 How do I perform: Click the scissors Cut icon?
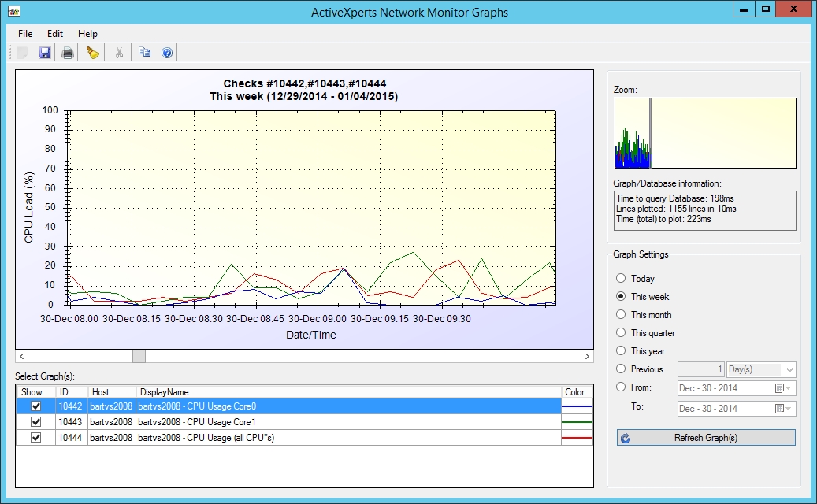pyautogui.click(x=119, y=53)
